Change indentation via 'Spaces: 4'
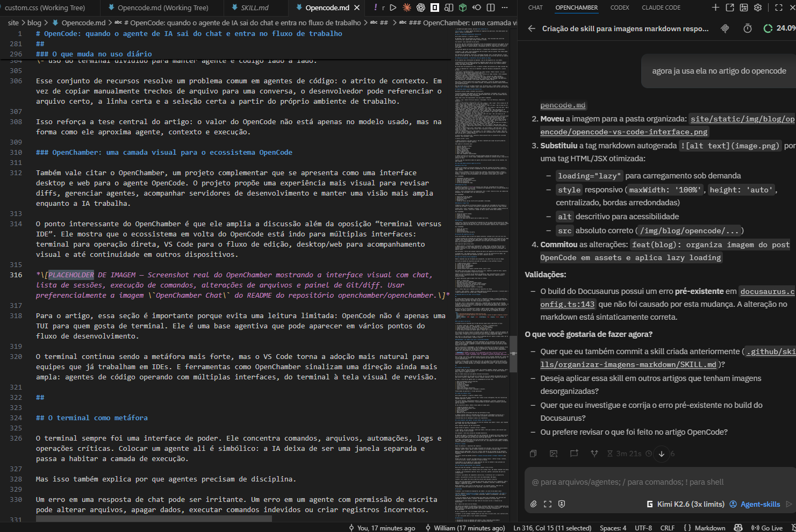 point(613,528)
